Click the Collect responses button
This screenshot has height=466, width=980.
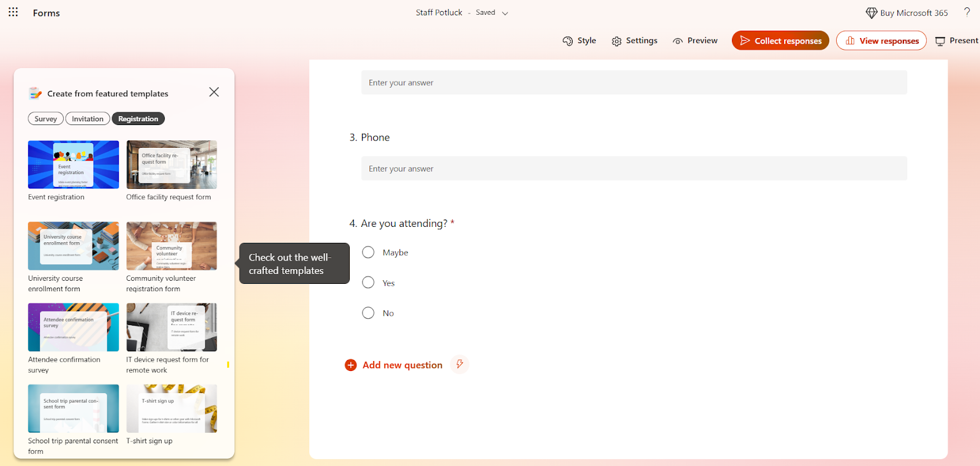[x=780, y=40]
